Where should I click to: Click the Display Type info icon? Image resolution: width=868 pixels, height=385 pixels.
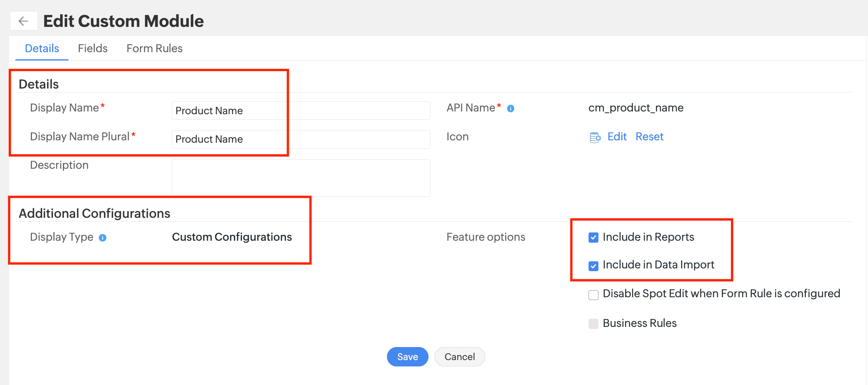coord(103,238)
